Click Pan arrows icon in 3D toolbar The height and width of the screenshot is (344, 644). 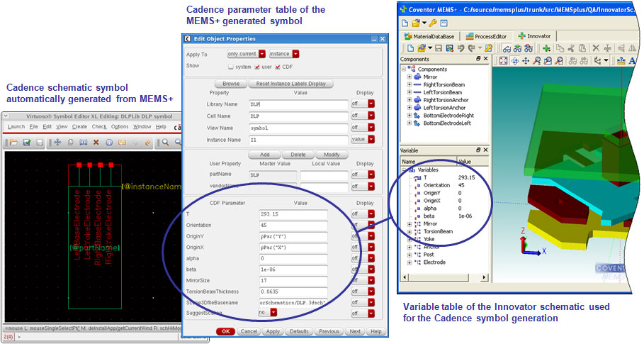525,61
